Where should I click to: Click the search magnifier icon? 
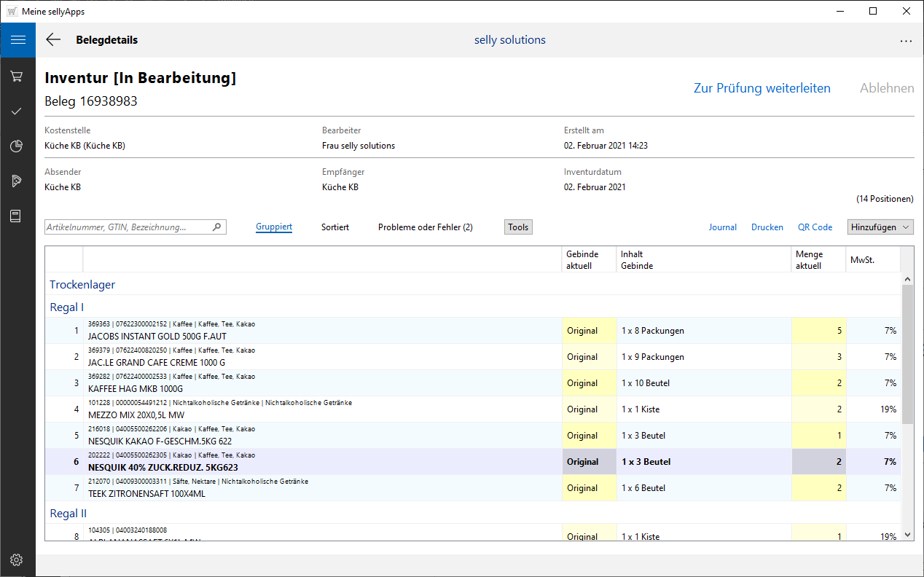pyautogui.click(x=216, y=227)
